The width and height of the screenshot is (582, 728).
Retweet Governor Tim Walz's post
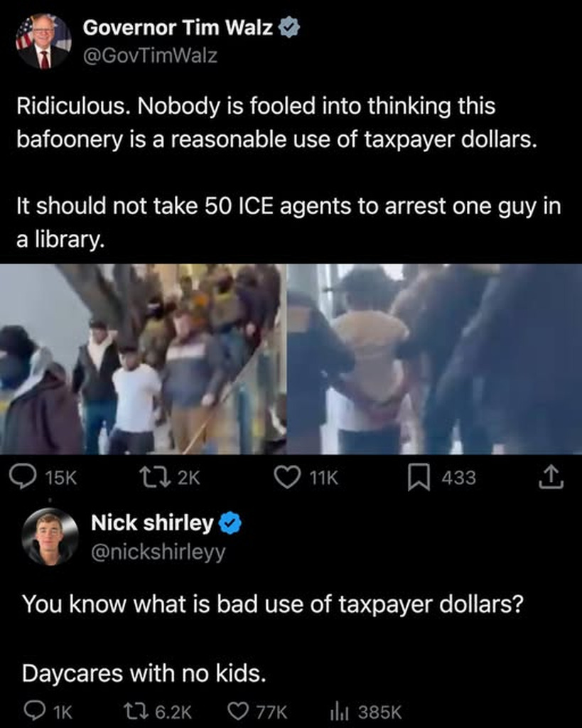tap(153, 478)
